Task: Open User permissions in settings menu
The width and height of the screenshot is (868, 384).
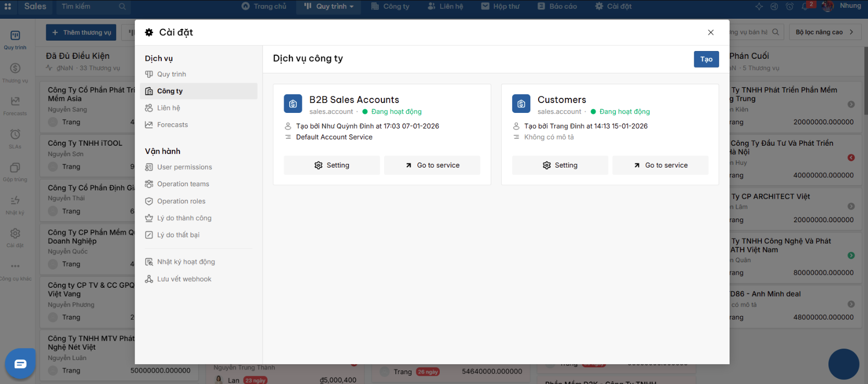Action: click(199, 167)
